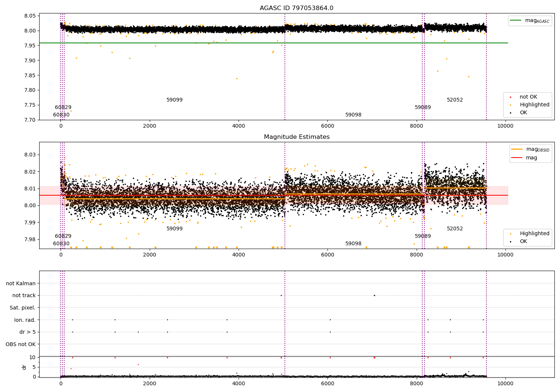Click "Highlighted" in the top plot legend
The width and height of the screenshot is (560, 392).
(535, 105)
